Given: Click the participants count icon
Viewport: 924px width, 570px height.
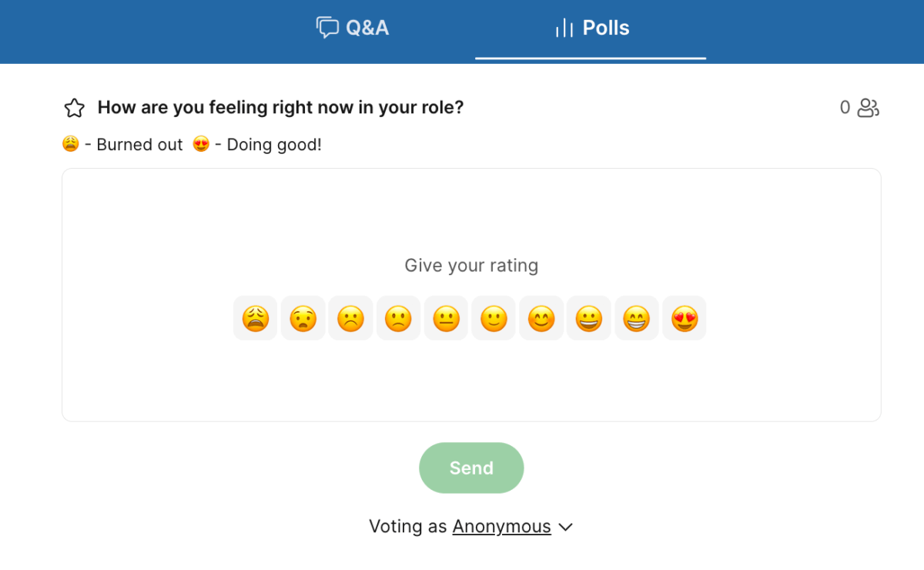Looking at the screenshot, I should (x=869, y=108).
